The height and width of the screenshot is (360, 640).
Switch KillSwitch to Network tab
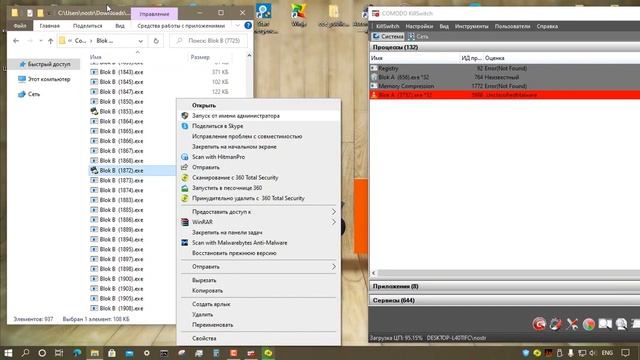tap(418, 36)
